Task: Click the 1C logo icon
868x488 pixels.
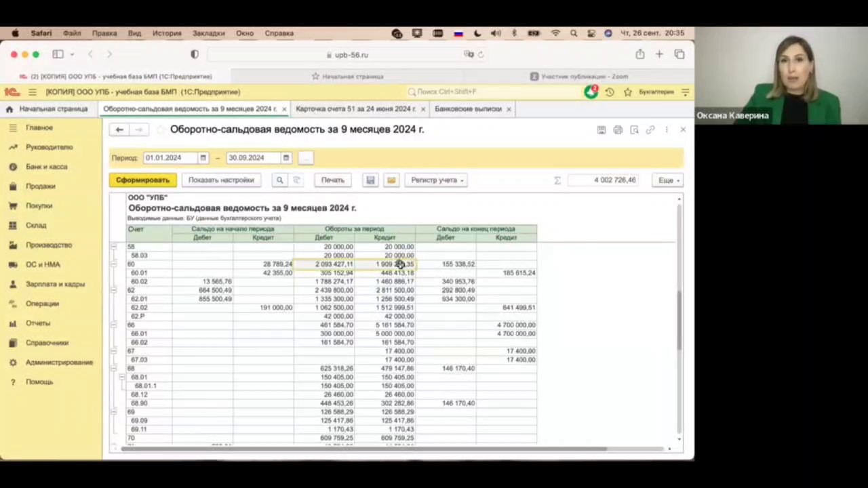Action: [12, 92]
